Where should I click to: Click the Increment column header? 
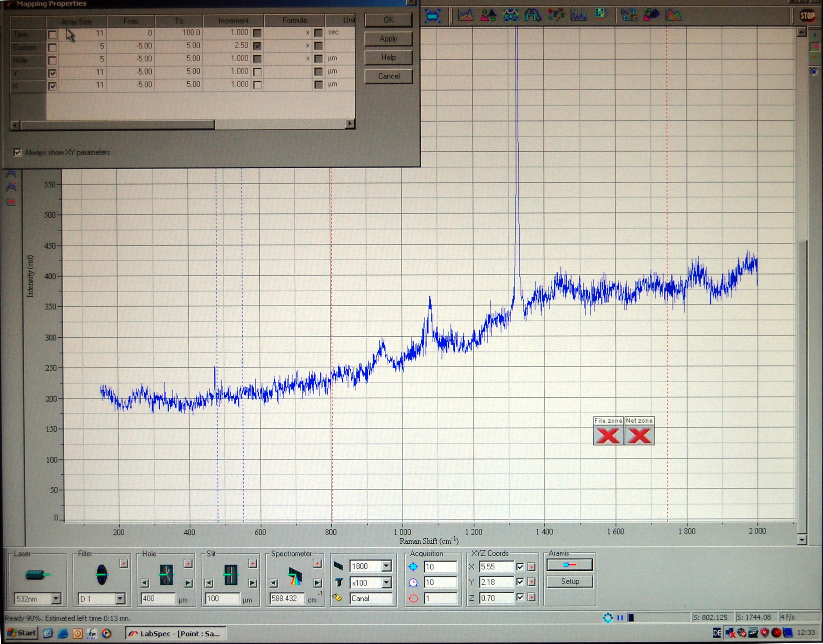pos(233,21)
